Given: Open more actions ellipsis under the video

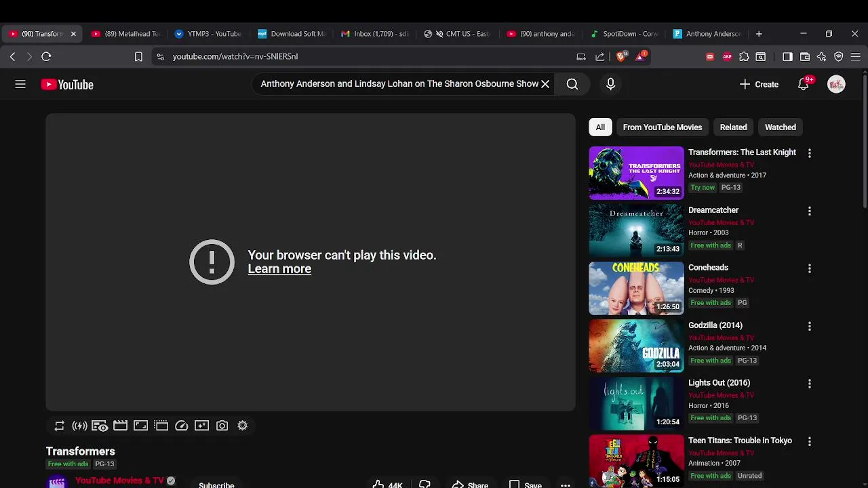Looking at the screenshot, I should click(566, 485).
